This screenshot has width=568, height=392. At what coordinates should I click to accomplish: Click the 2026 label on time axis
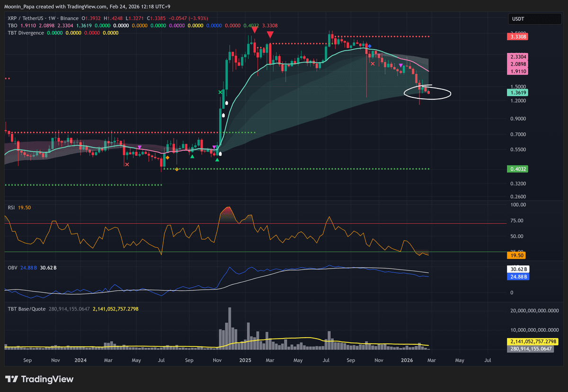408,360
